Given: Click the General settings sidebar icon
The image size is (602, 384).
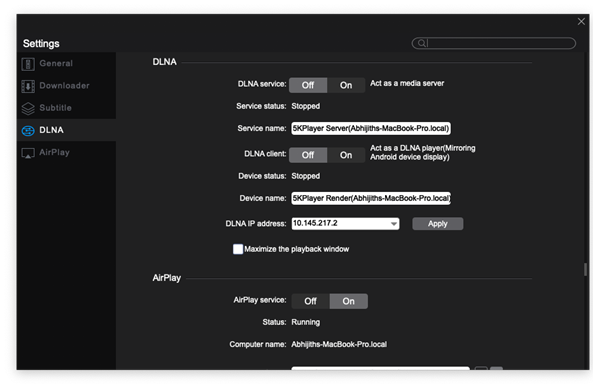Looking at the screenshot, I should pos(28,64).
